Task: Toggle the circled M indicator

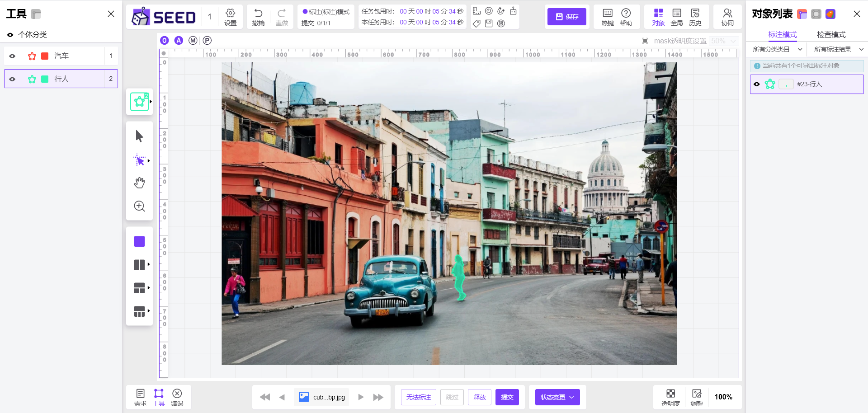Action: coord(193,41)
